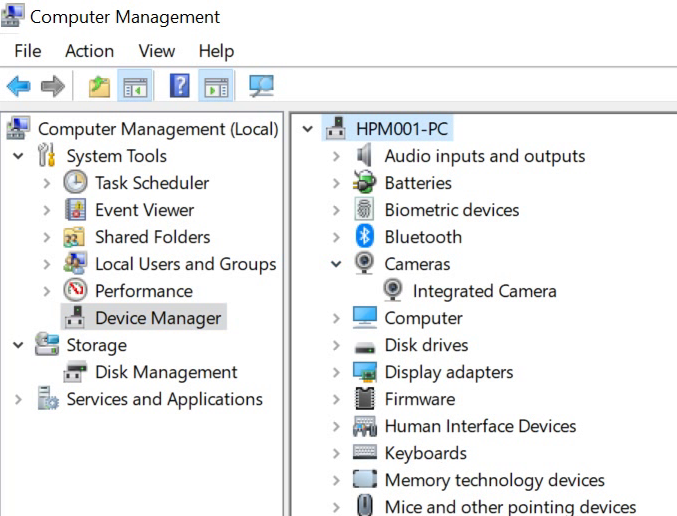Select Computer Management (Local) root node
Viewport: 677px width, 516px height.
158,129
